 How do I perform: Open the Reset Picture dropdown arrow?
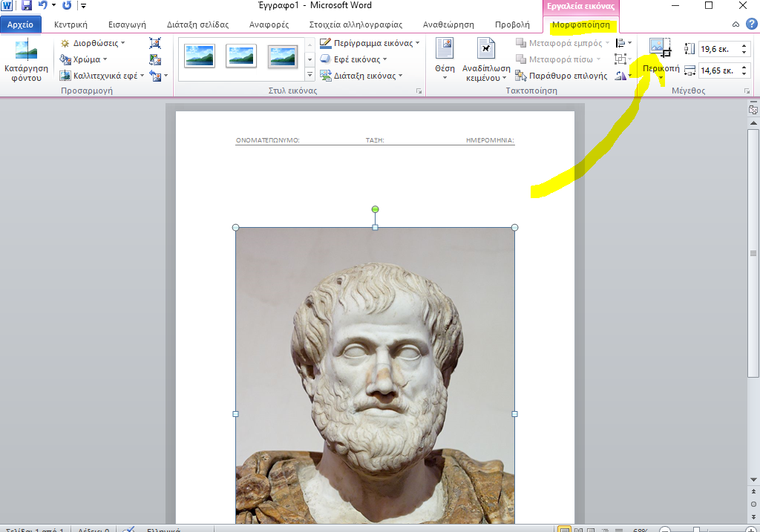[166, 76]
